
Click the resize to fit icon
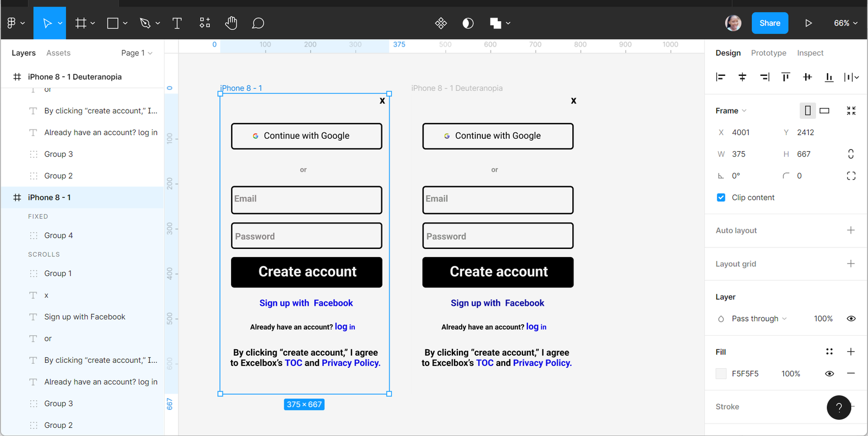(x=851, y=111)
